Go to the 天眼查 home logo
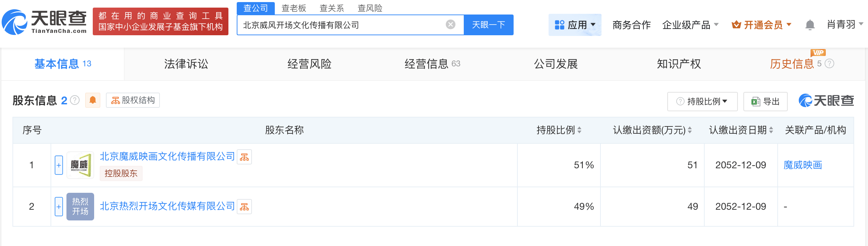The image size is (868, 246). point(44,21)
